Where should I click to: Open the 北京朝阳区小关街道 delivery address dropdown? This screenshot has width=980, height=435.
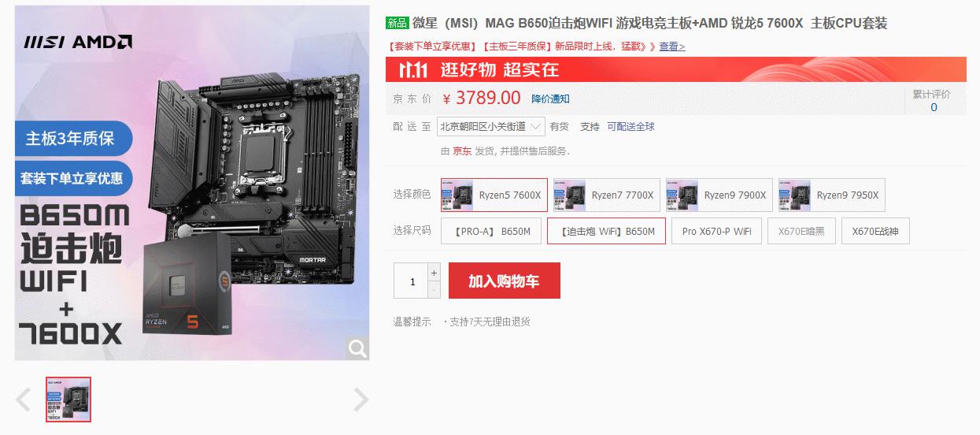491,126
